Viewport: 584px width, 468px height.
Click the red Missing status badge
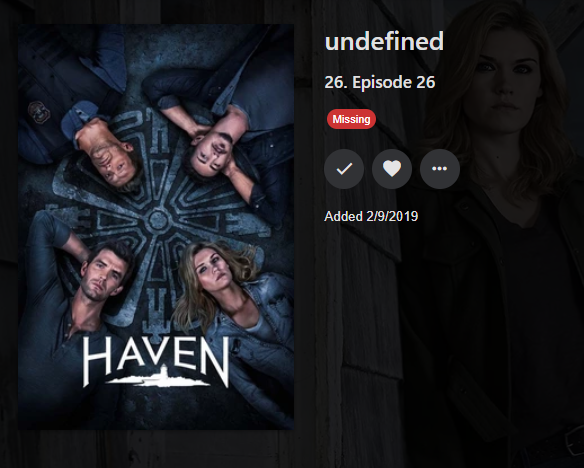click(x=351, y=119)
